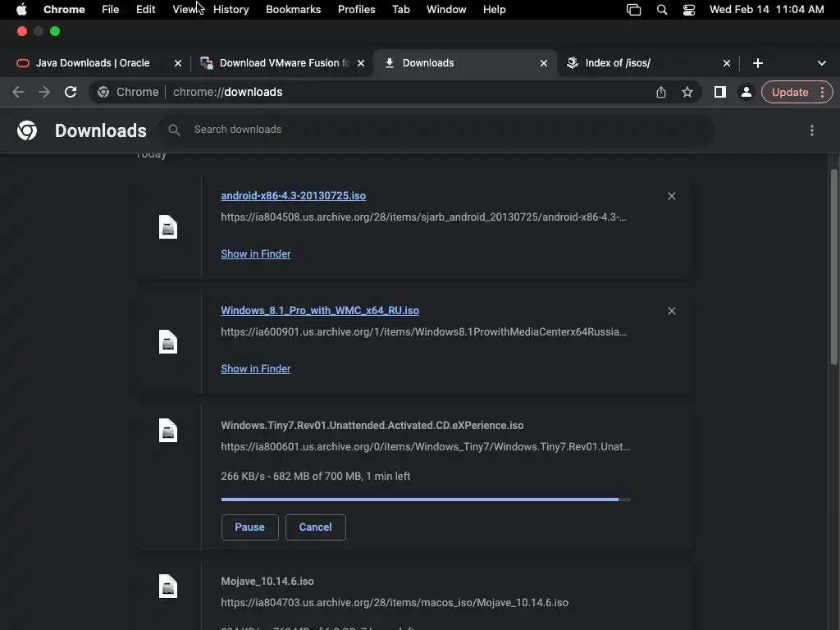
Task: Remove android-x86 download from list
Action: pyautogui.click(x=672, y=196)
